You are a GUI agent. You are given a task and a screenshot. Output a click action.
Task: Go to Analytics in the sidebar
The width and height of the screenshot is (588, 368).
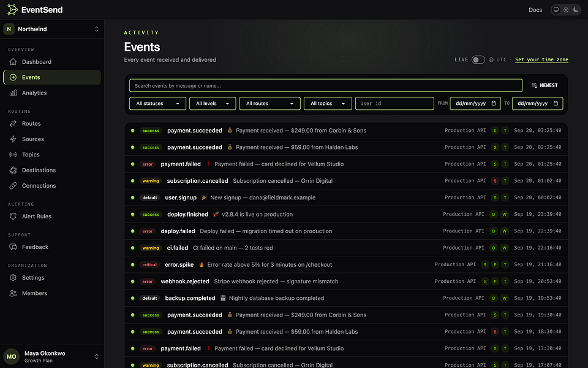click(x=51, y=93)
